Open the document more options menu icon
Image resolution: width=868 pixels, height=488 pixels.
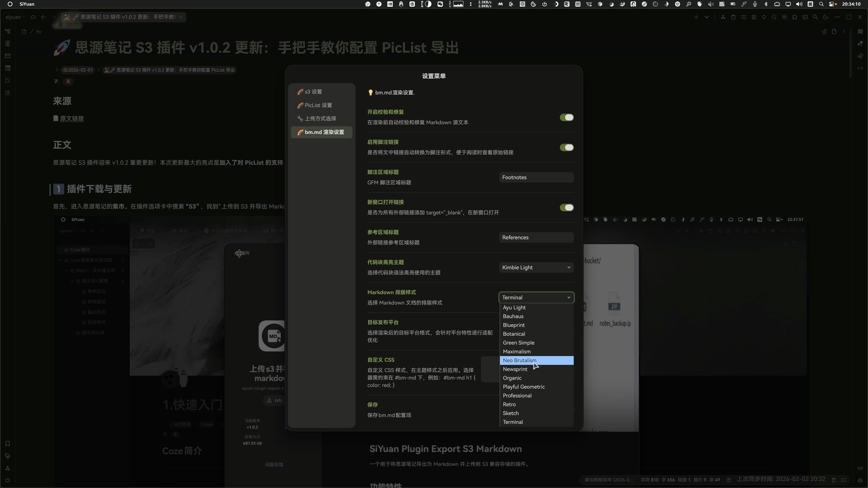coord(844,32)
